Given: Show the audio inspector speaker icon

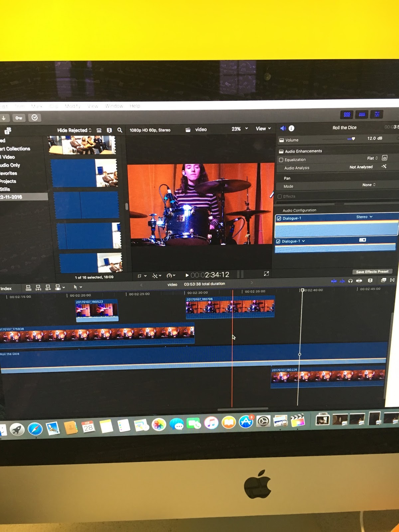Looking at the screenshot, I should (283, 128).
